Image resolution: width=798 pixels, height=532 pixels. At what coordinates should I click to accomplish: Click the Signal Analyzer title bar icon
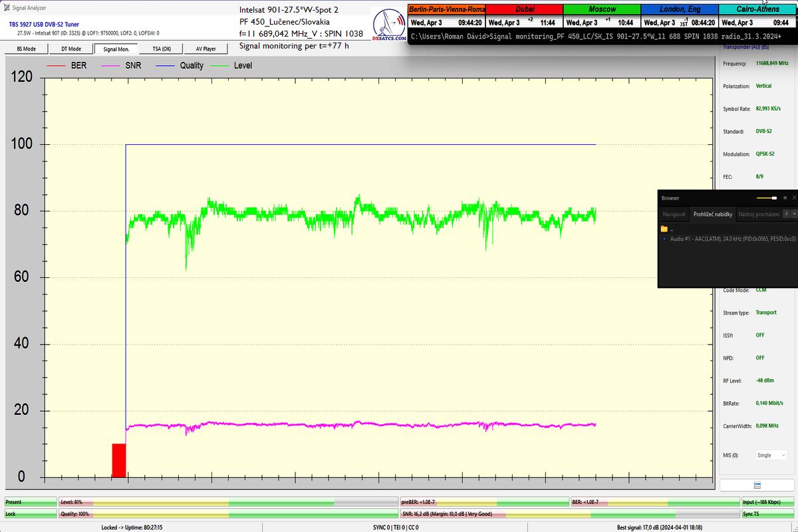click(6, 7)
